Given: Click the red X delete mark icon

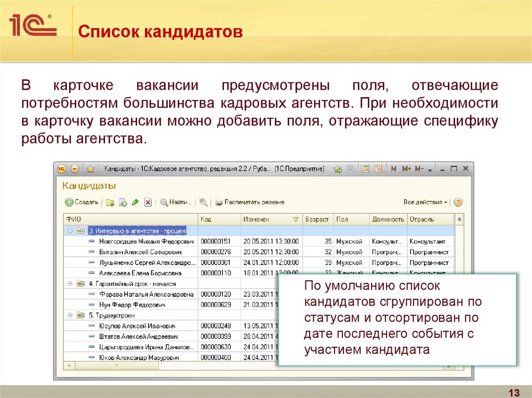Looking at the screenshot, I should 148,202.
